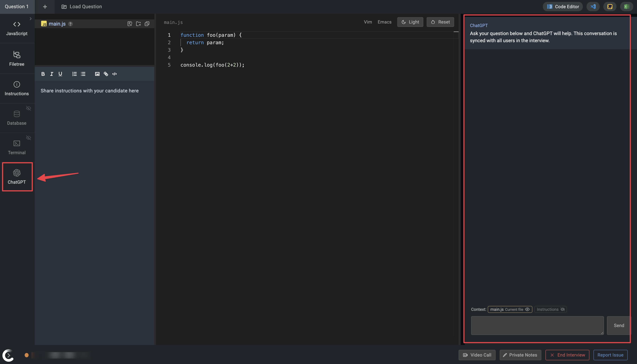Click code line 5 console.log
The height and width of the screenshot is (364, 637).
[x=212, y=65]
